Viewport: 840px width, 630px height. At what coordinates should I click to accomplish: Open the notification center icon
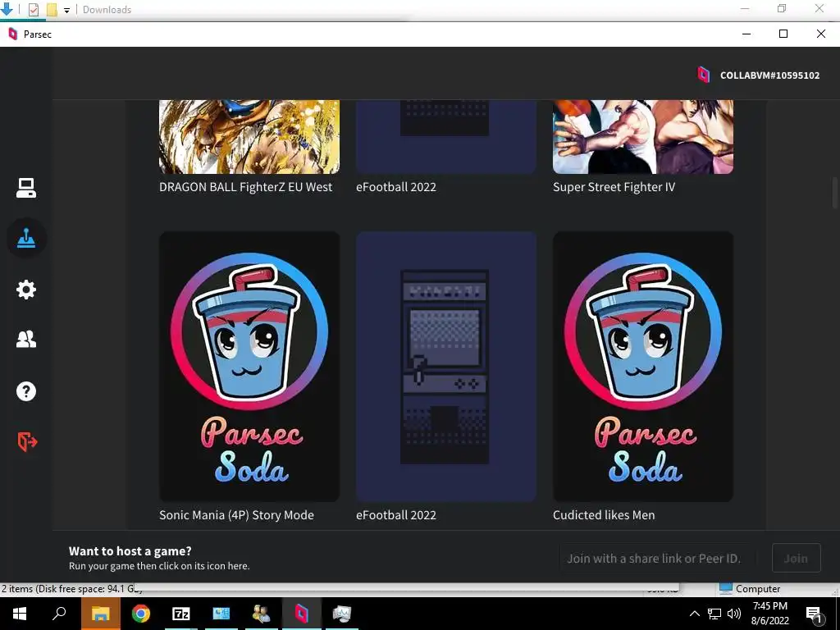pos(814,614)
